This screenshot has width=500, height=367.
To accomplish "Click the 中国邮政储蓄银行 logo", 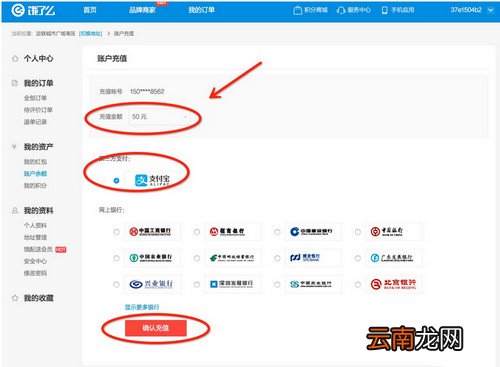I will (x=232, y=258).
